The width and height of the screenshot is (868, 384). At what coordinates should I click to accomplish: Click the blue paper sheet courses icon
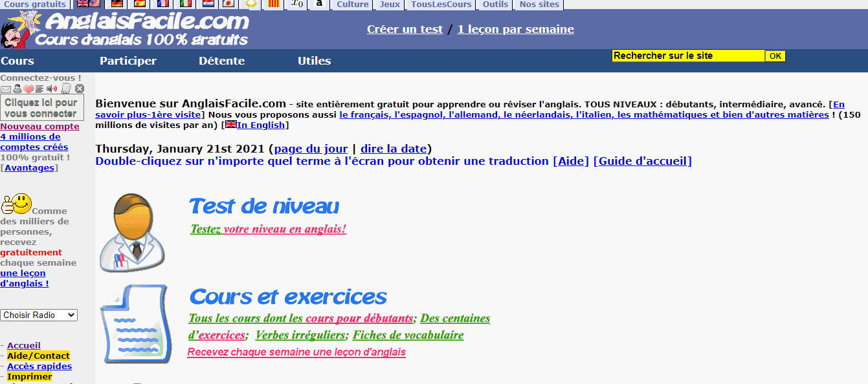pos(135,323)
